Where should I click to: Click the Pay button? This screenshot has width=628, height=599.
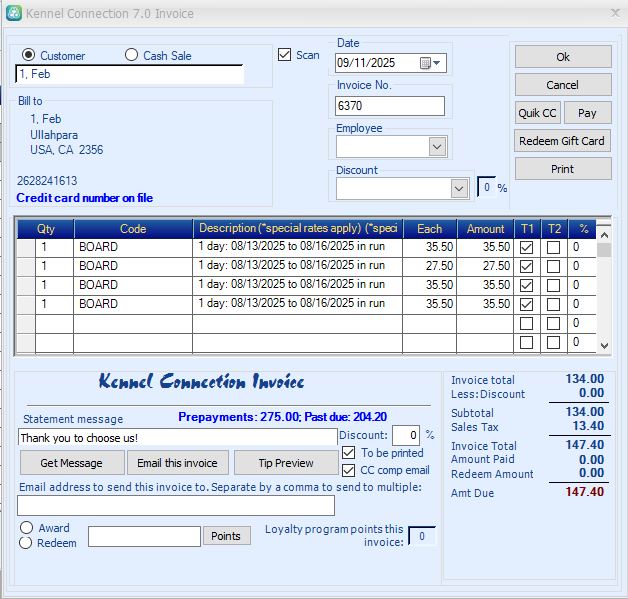(587, 113)
